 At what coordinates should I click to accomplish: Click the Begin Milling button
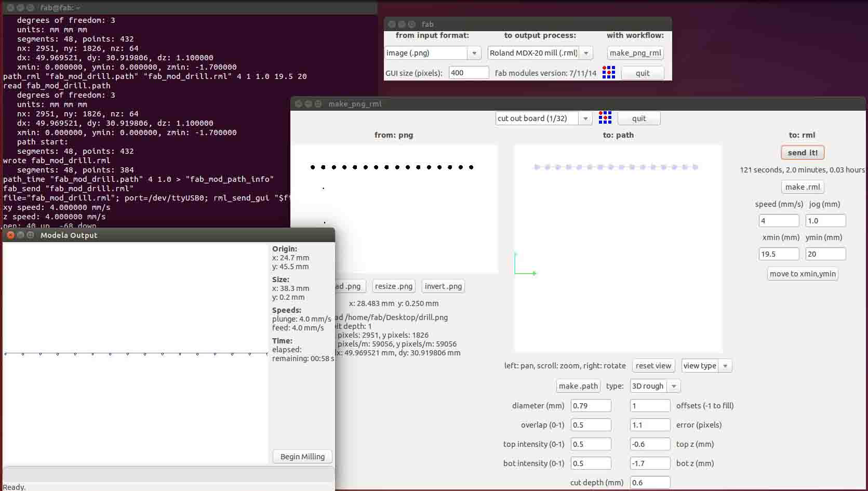[302, 457]
